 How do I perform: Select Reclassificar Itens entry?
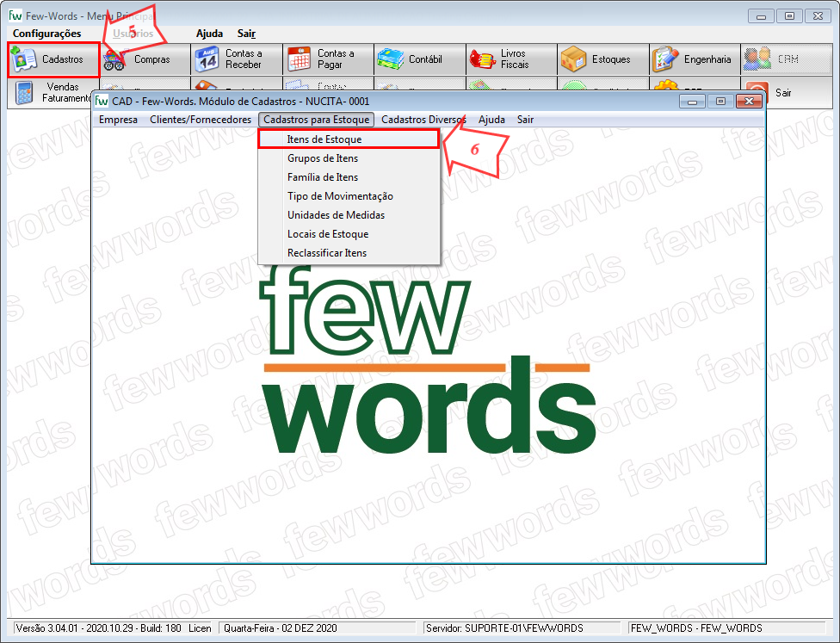pyautogui.click(x=349, y=253)
